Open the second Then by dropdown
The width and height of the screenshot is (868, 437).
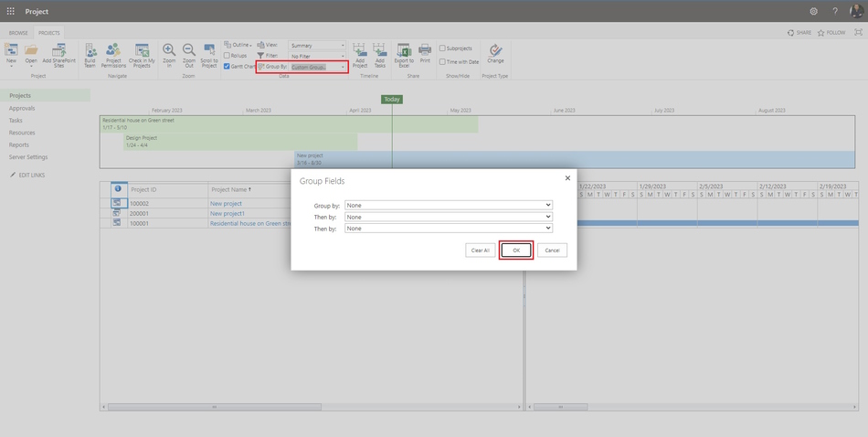(x=449, y=229)
